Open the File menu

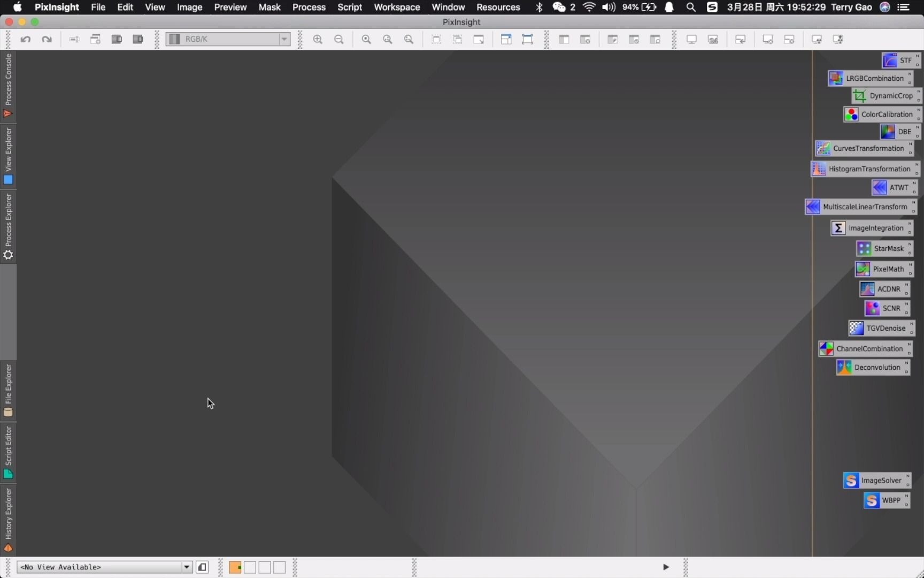click(x=98, y=7)
